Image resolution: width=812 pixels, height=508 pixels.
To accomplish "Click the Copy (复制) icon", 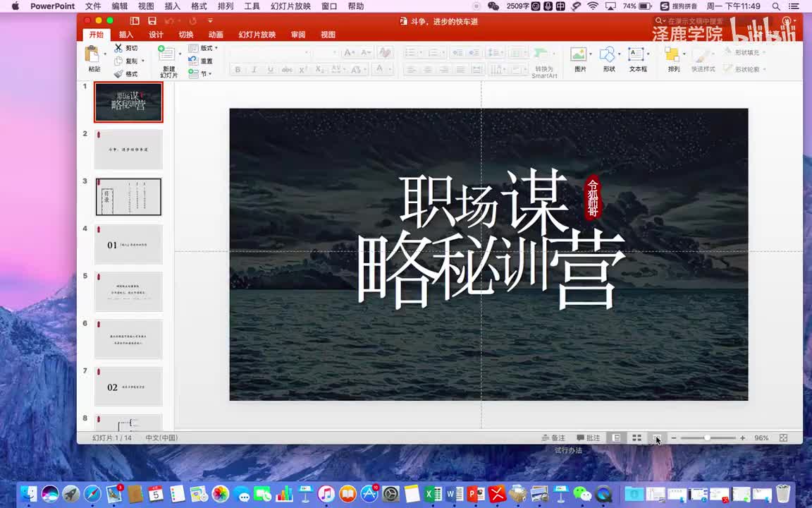I will 118,61.
